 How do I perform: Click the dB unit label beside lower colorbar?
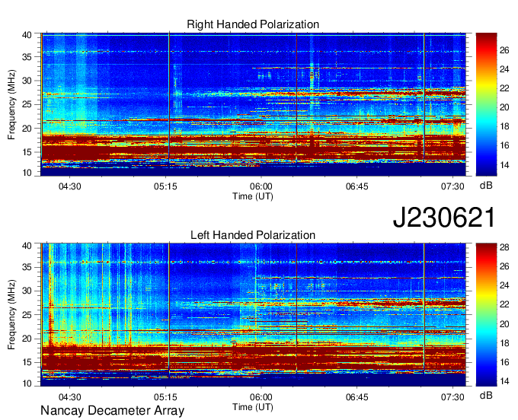(x=486, y=396)
